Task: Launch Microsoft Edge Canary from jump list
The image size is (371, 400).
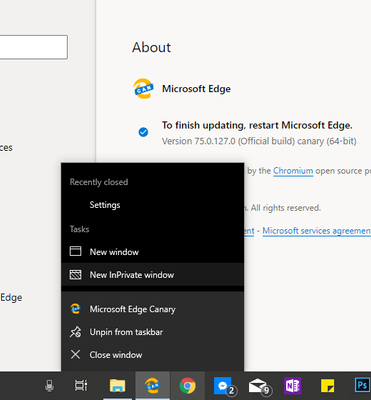Action: click(153, 309)
